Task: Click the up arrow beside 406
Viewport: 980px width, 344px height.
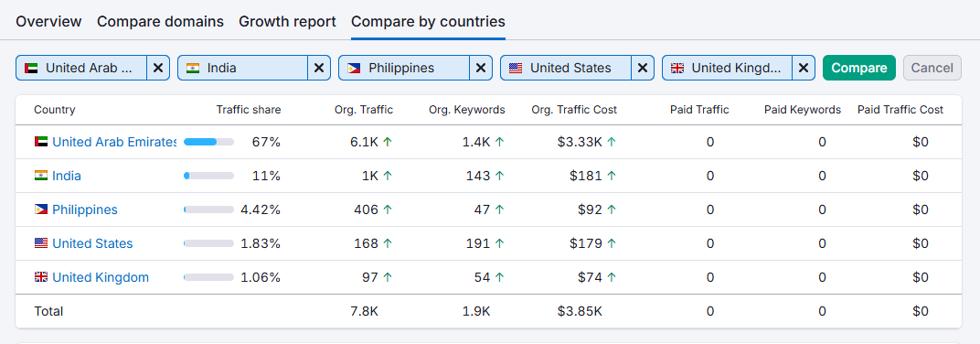Action: (x=388, y=210)
